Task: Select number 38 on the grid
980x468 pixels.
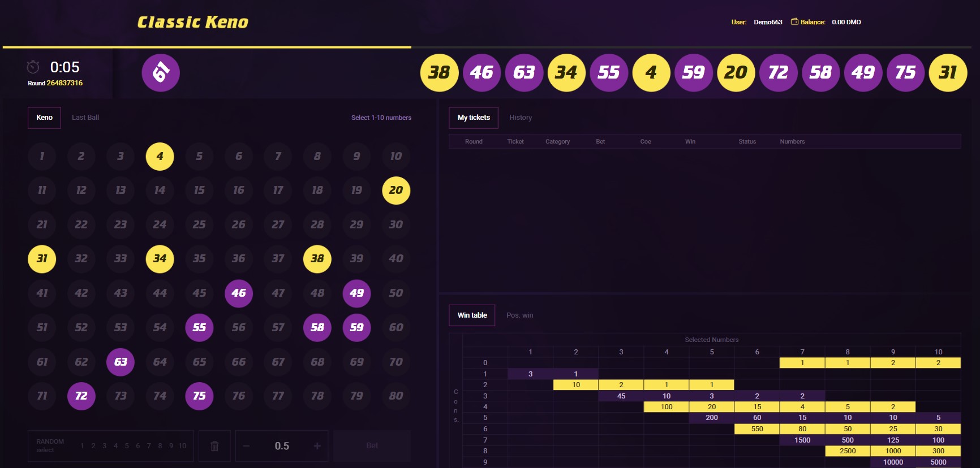Action: click(317, 259)
